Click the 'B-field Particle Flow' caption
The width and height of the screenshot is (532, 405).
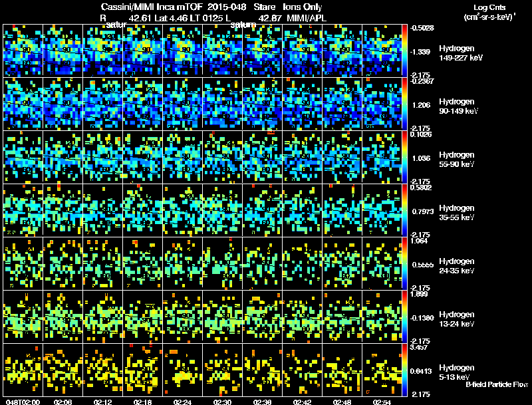click(x=497, y=384)
